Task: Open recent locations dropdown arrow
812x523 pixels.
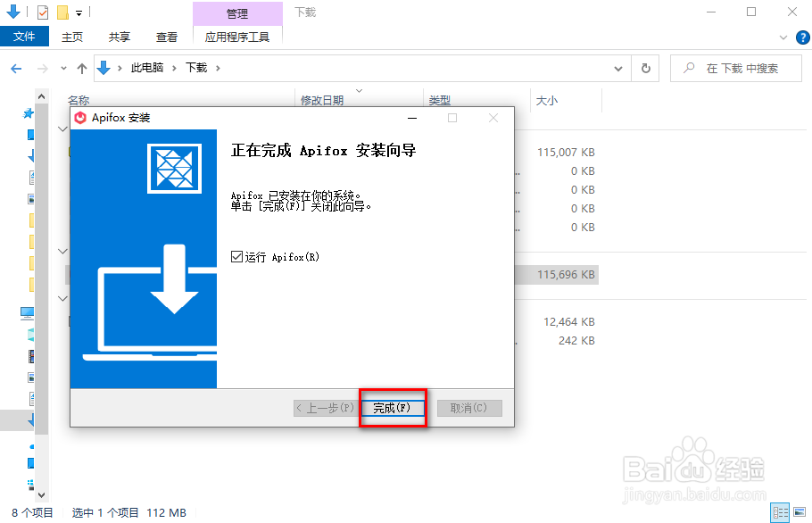Action: 63,69
